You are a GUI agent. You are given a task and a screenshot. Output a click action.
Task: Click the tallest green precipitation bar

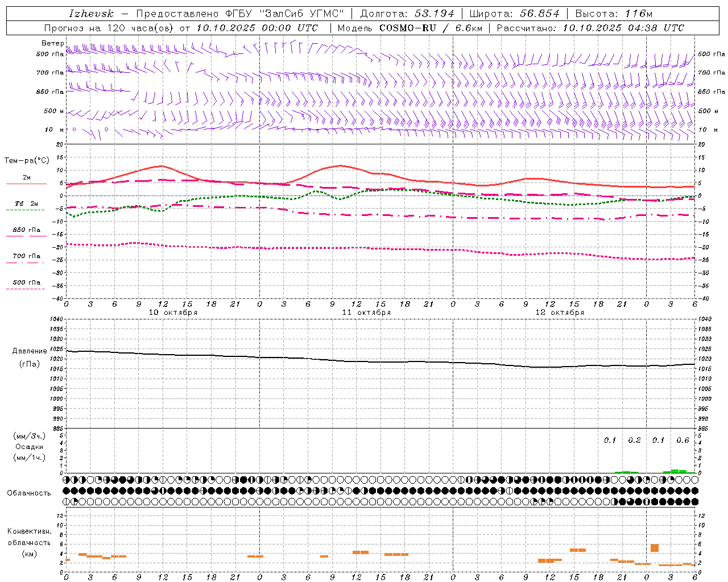click(x=675, y=471)
